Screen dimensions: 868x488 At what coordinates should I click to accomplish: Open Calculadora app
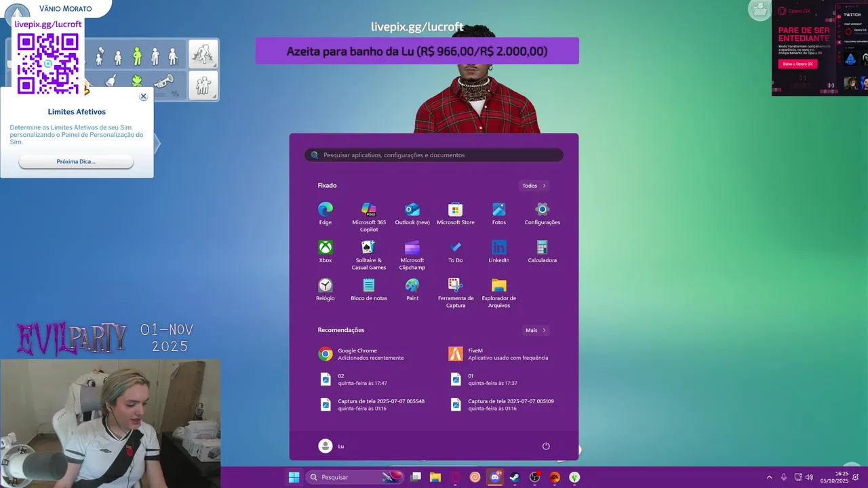pos(542,251)
